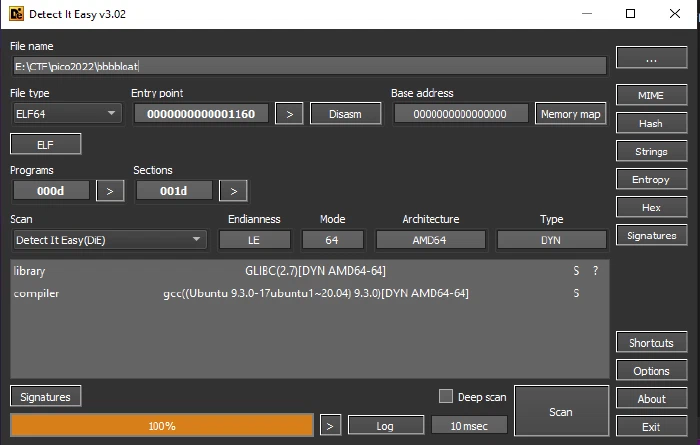Viewport: 700px width, 445px height.
Task: Open file browser with the '...' button
Action: tap(651, 58)
